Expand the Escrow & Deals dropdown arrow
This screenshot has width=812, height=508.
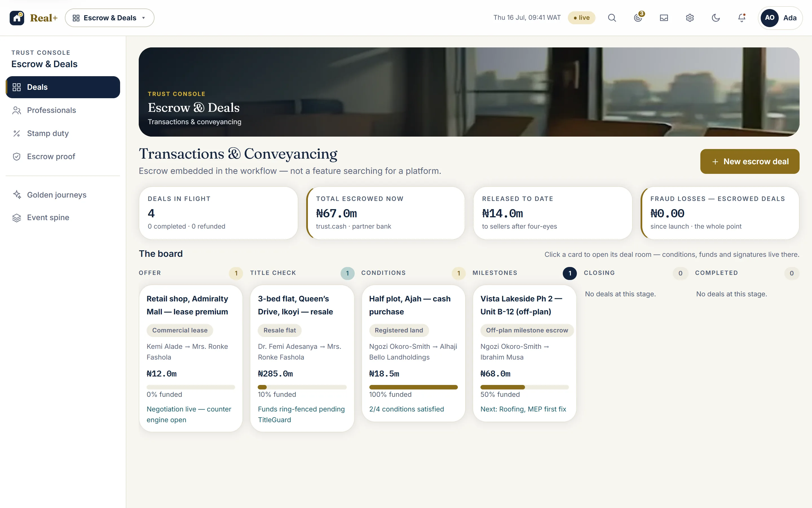pyautogui.click(x=144, y=18)
